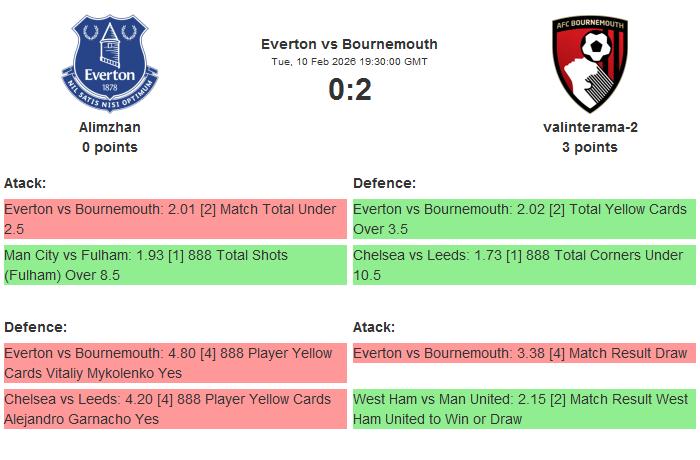Click Alimzhan's Atack section heading

click(x=25, y=183)
